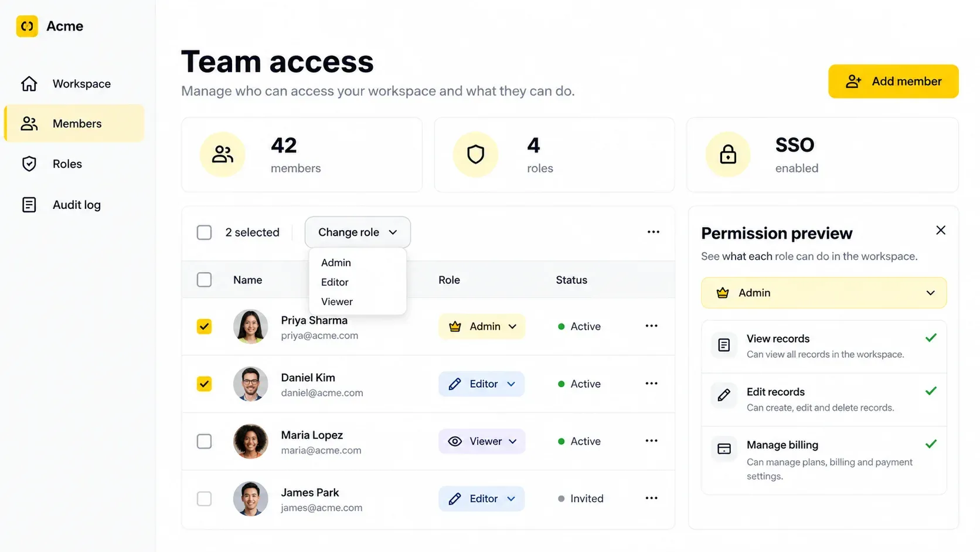Choose Admin from the Change role menu
This screenshot has height=552, width=980.
(x=336, y=263)
